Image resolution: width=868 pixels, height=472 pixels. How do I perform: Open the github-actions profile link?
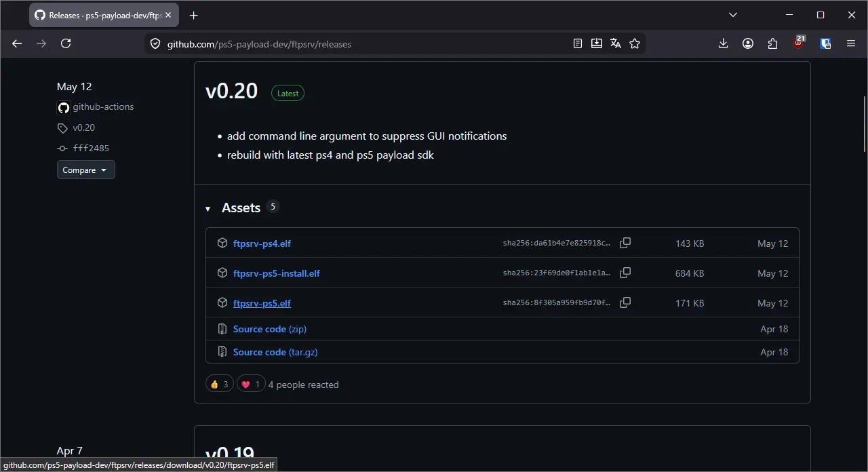pyautogui.click(x=103, y=106)
